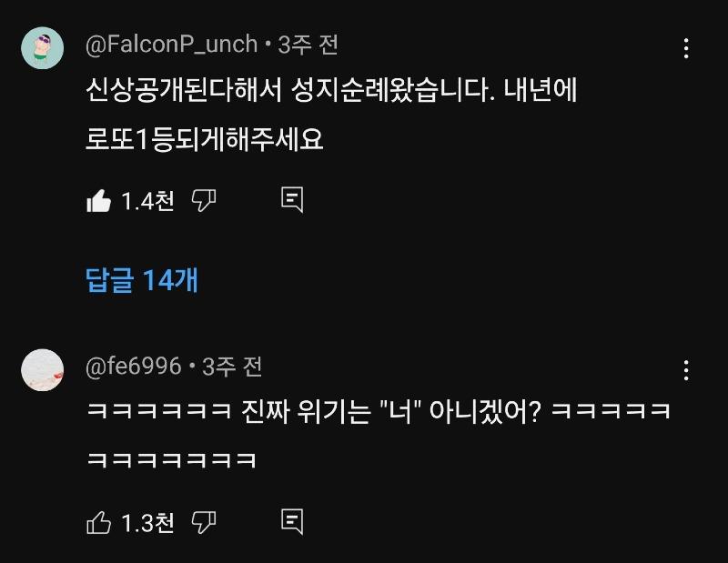Like the comment by @FalconP_unch
Viewport: 728px width, 563px height.
pyautogui.click(x=98, y=201)
